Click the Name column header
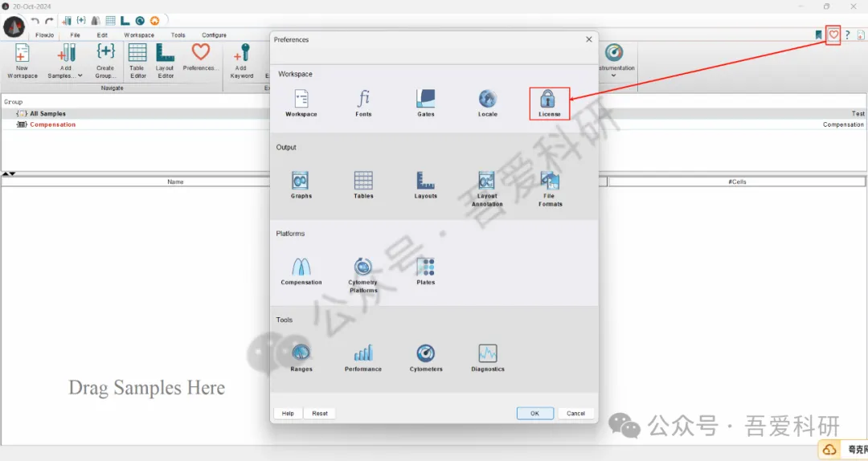 (x=175, y=182)
